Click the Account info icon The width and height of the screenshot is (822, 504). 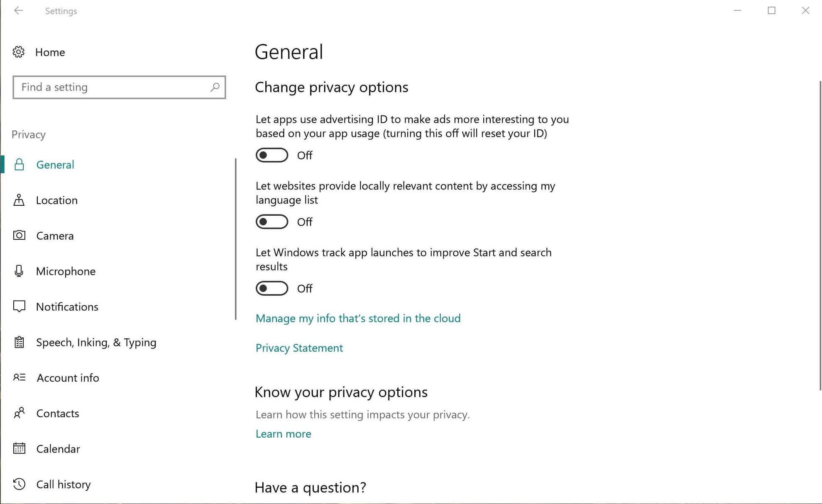pos(19,377)
